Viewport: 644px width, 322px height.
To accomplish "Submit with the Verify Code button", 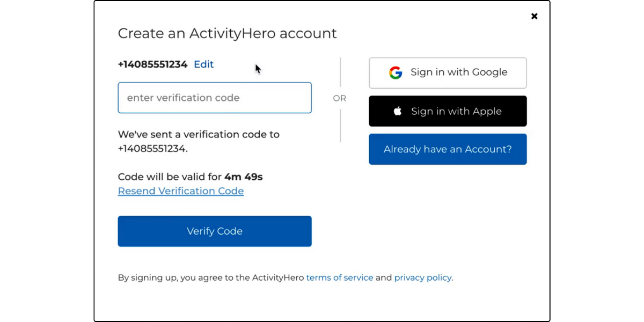I will [215, 231].
